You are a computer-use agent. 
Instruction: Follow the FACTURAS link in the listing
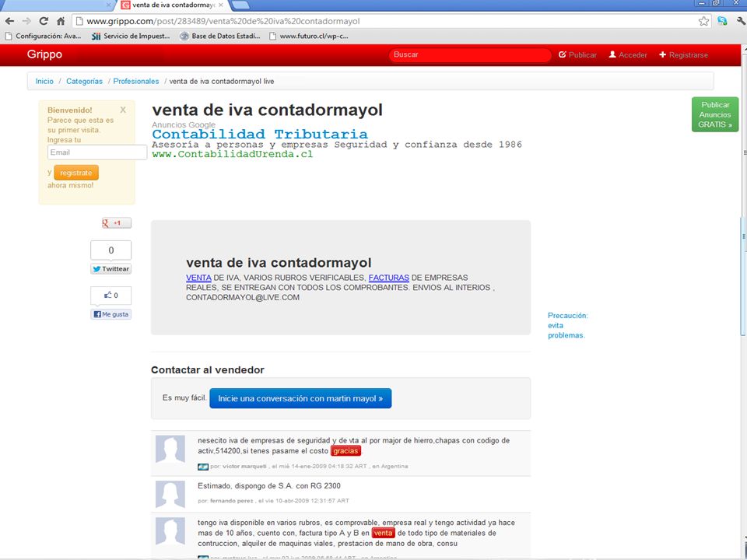point(389,278)
